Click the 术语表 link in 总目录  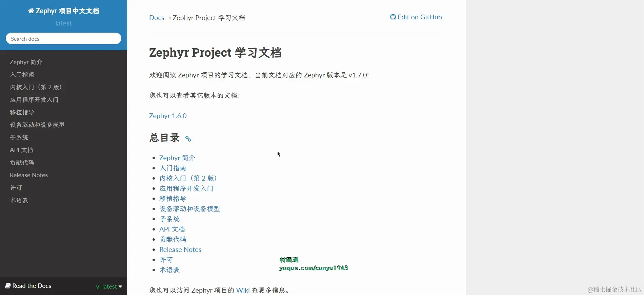click(x=169, y=270)
